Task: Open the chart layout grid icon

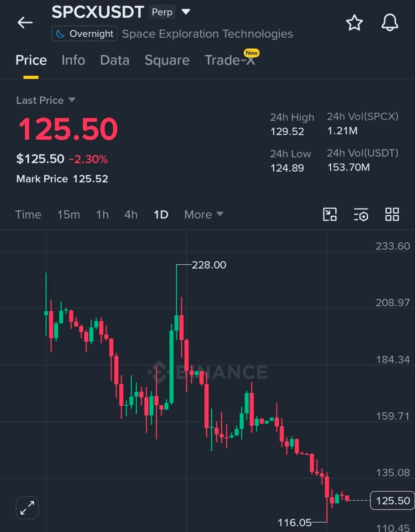Action: click(392, 214)
